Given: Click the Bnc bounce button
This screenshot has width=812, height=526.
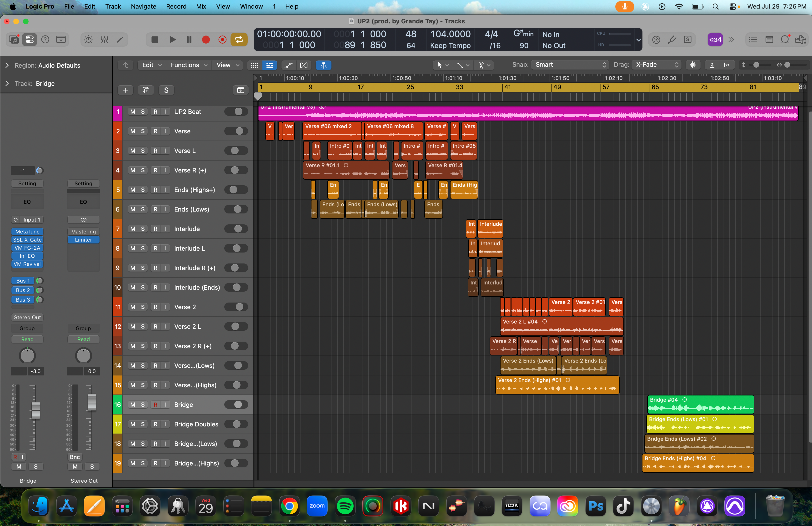Looking at the screenshot, I should click(x=75, y=457).
